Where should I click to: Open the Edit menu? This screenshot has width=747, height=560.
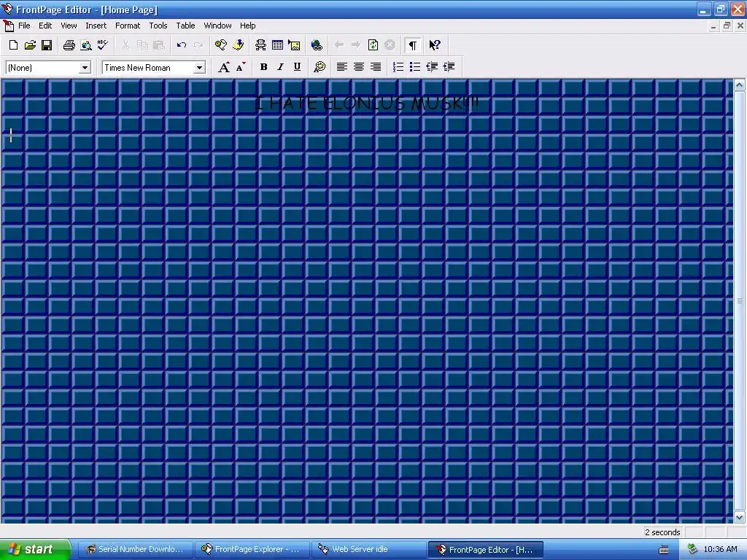click(45, 26)
